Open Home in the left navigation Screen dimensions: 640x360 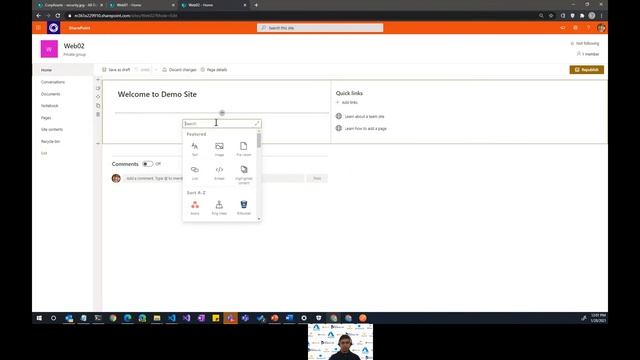pyautogui.click(x=46, y=70)
